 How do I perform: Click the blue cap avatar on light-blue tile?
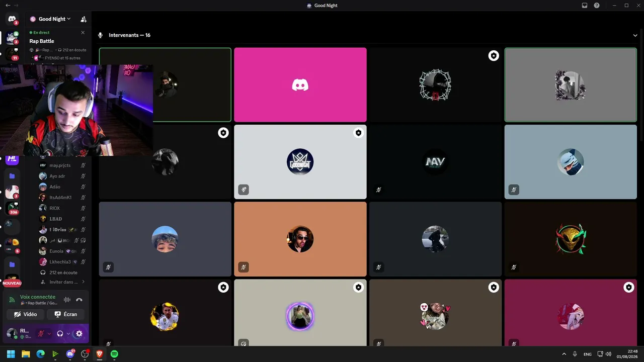(571, 162)
